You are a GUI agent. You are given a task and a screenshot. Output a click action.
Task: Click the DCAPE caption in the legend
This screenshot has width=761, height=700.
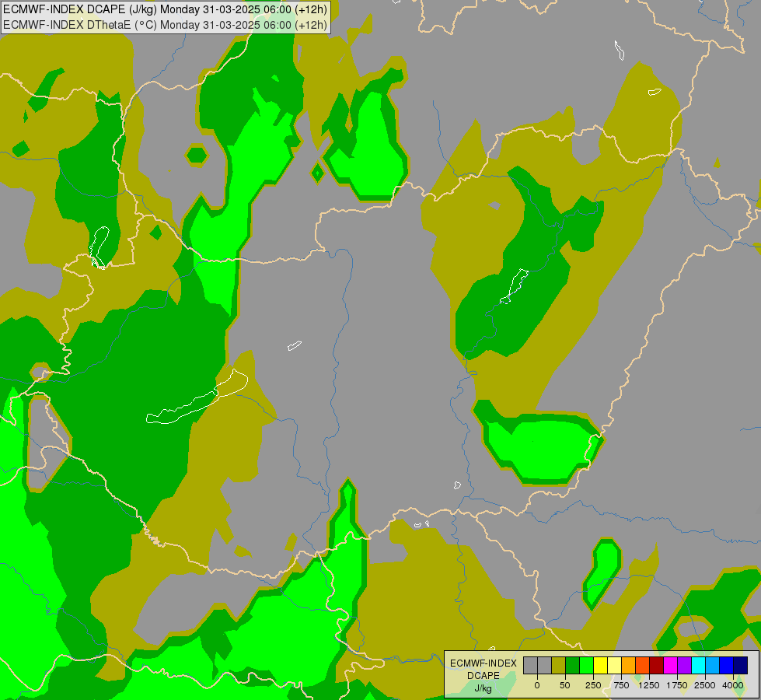pos(483,676)
